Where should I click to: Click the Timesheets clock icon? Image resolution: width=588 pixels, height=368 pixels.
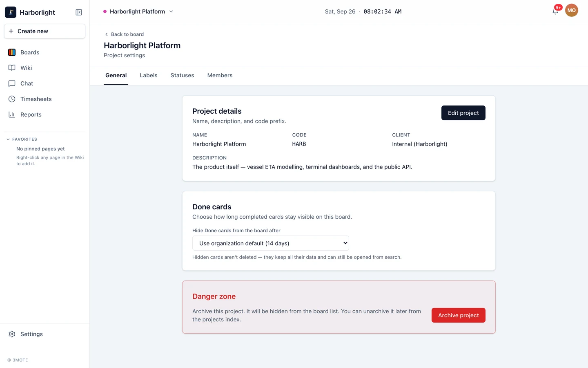(x=12, y=99)
